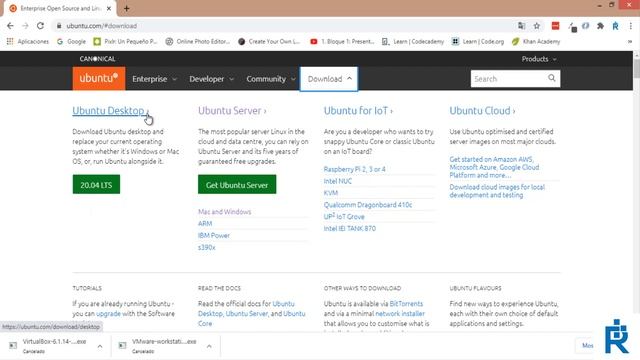
Task: Open the KVM link
Action: coord(331,193)
